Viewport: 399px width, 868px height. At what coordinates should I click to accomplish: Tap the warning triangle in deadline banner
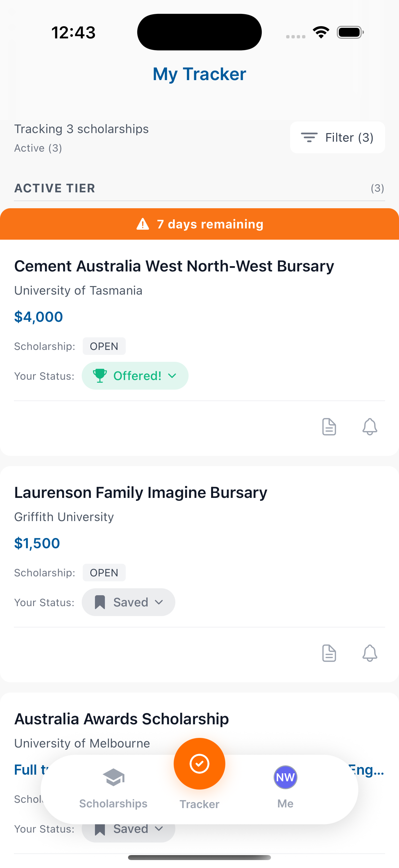click(143, 224)
